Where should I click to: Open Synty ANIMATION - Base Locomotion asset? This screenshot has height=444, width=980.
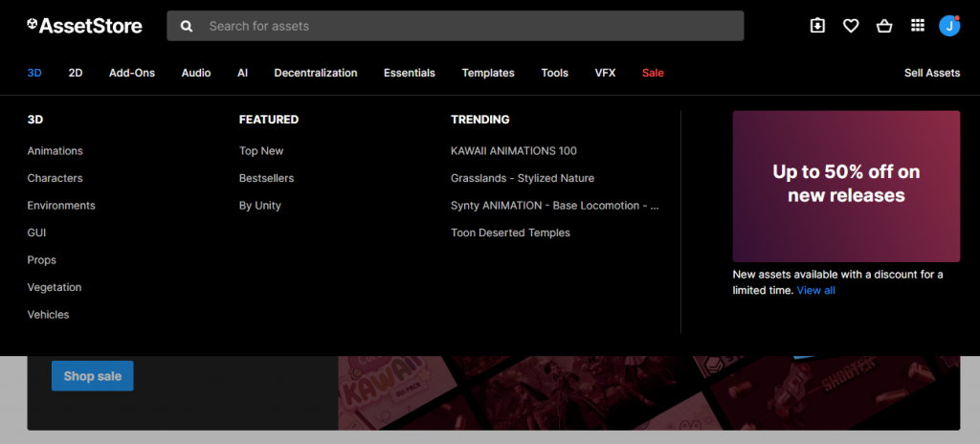555,206
